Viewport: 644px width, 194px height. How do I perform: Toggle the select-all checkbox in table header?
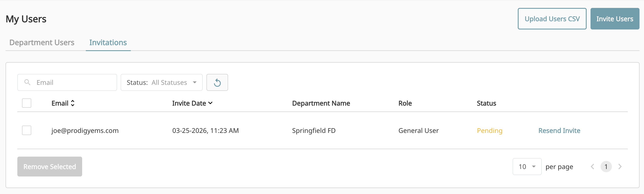coord(26,103)
